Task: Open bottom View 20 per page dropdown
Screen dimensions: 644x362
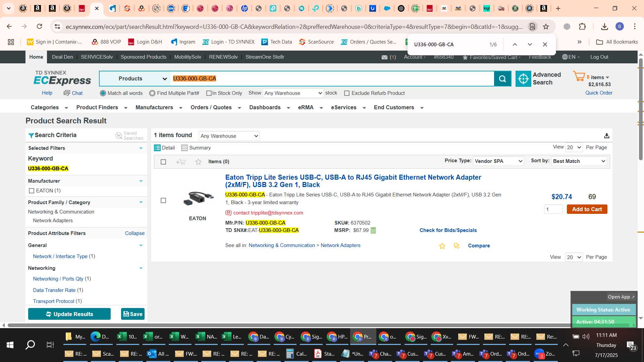Action: point(574,257)
